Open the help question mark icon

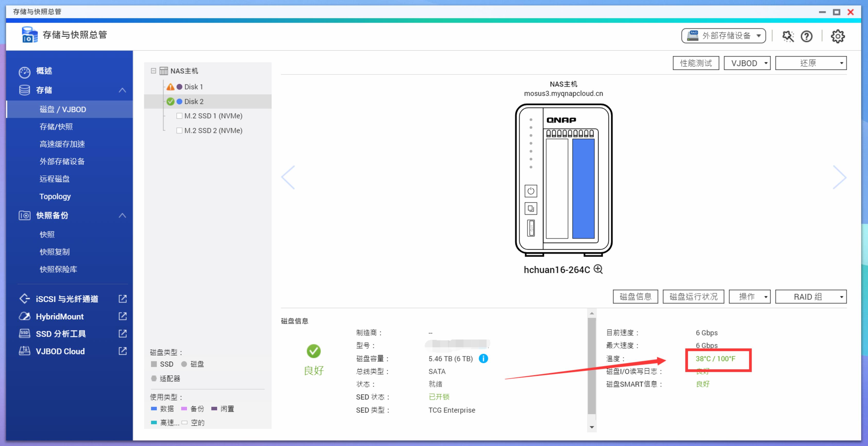click(807, 36)
